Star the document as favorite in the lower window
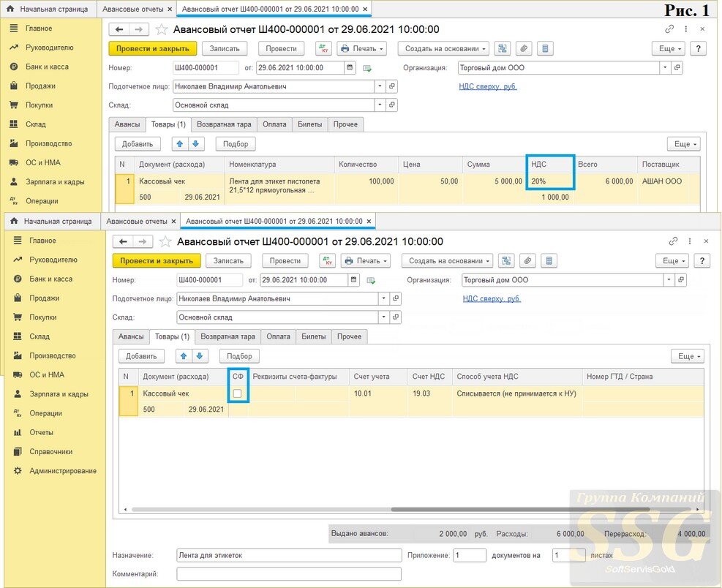The image size is (722, 588). tap(165, 242)
